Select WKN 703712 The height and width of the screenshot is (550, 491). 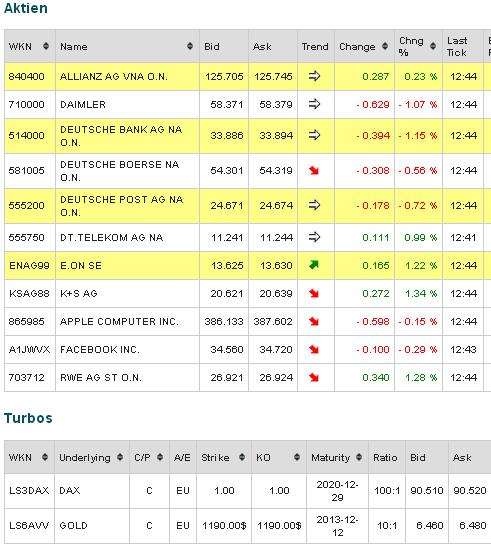tap(27, 378)
